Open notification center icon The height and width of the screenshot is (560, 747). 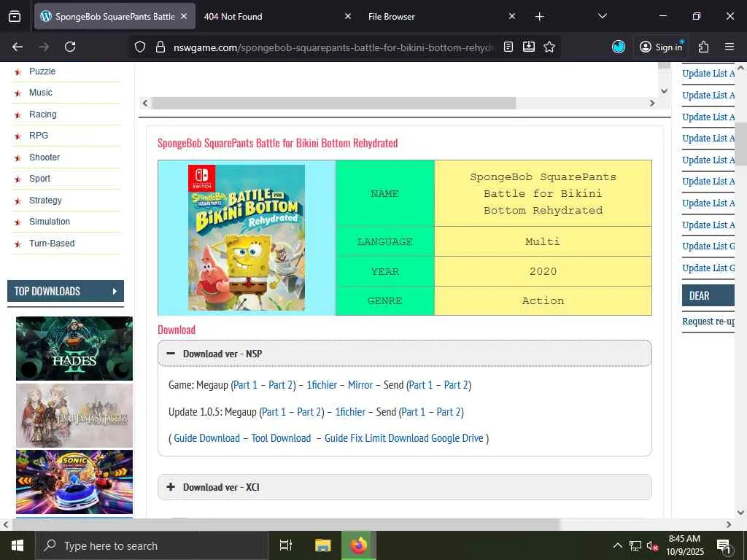(723, 547)
